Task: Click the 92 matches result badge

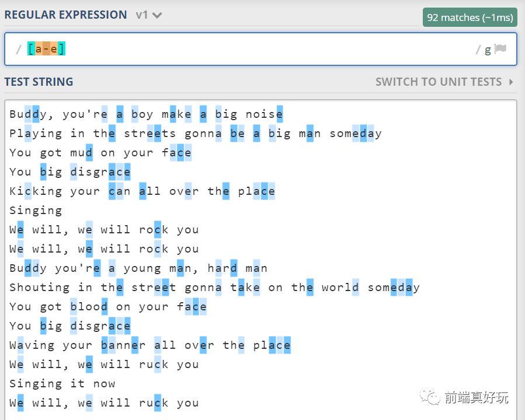Action: tap(470, 17)
